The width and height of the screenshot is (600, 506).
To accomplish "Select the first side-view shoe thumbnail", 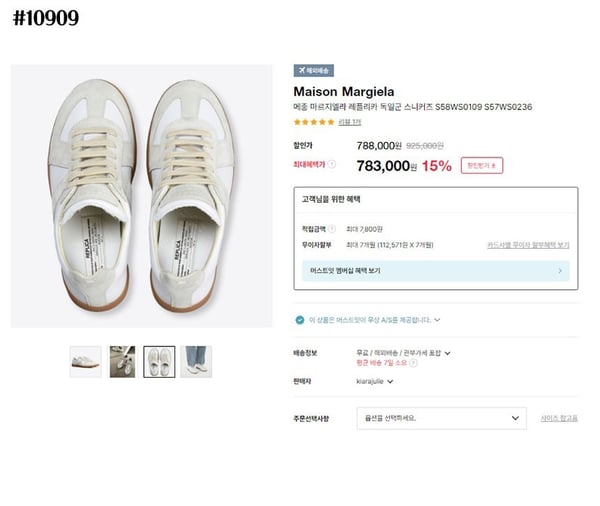I will (x=86, y=361).
